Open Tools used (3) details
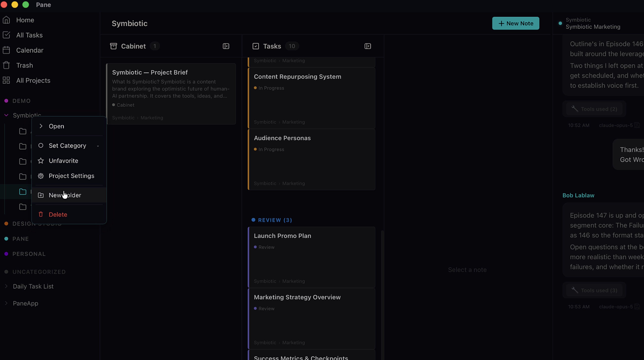 pos(594,290)
